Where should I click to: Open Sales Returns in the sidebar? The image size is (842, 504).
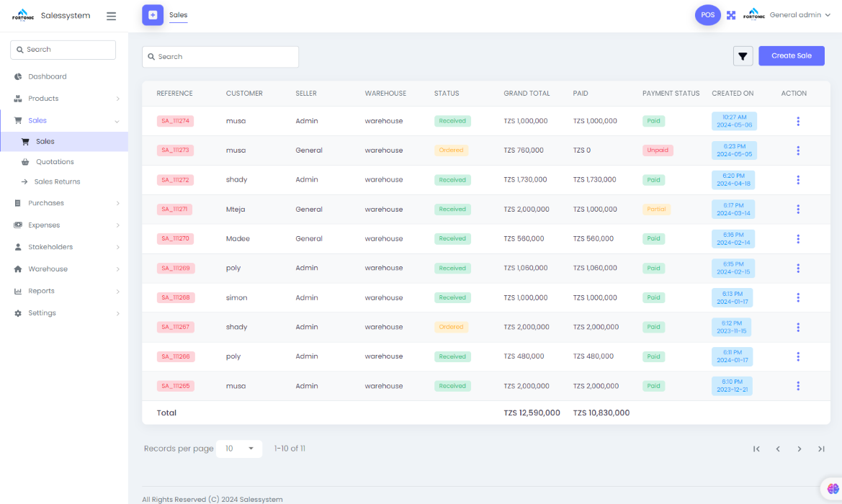pyautogui.click(x=57, y=181)
